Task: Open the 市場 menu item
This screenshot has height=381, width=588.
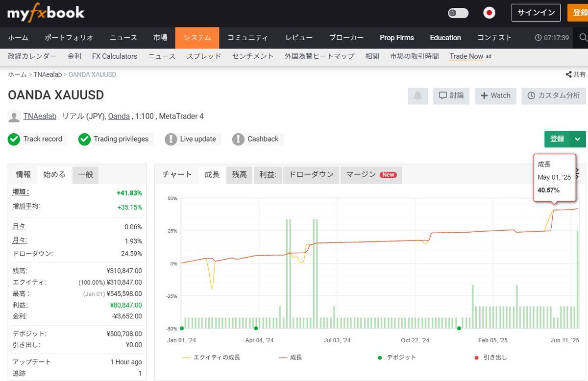Action: [x=160, y=38]
